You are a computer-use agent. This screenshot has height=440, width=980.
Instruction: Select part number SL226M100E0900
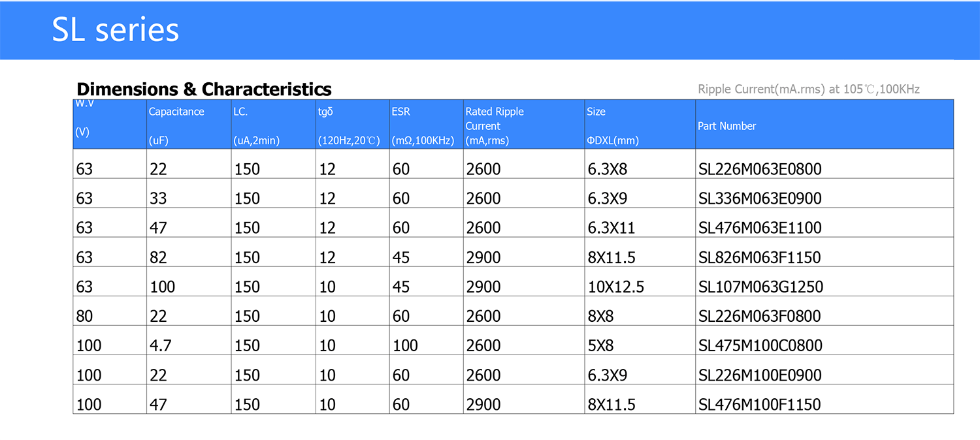tap(760, 375)
